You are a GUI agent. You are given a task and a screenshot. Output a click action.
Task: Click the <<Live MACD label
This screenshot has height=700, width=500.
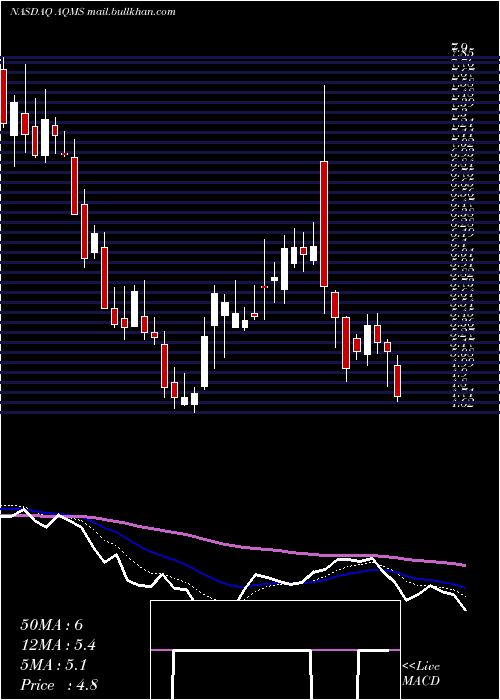tap(421, 674)
